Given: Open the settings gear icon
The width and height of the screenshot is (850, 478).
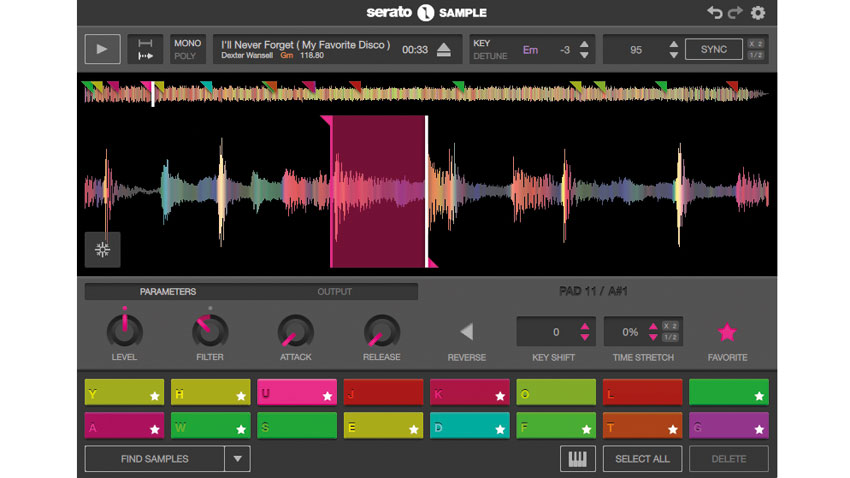Looking at the screenshot, I should point(758,12).
